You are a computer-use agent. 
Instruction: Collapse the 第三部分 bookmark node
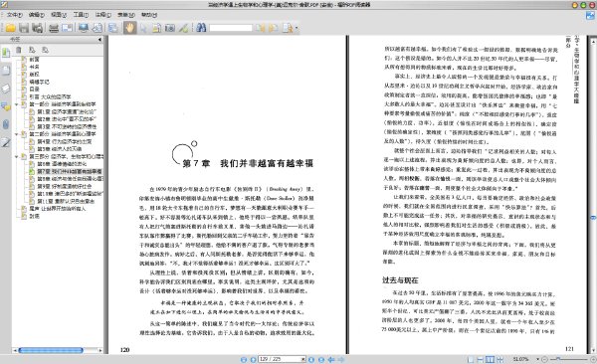tap(16, 156)
